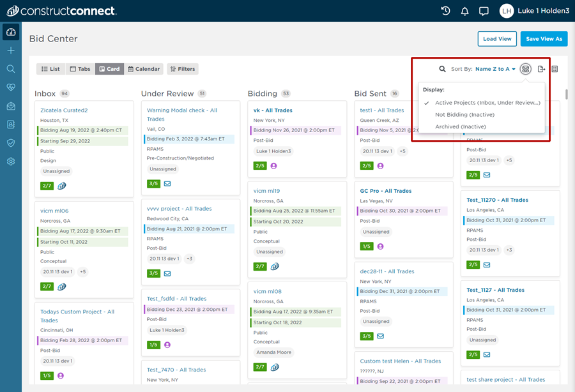Click Unassigned chip on Zicatela Curated2 card
The image size is (575, 392).
coord(56,171)
